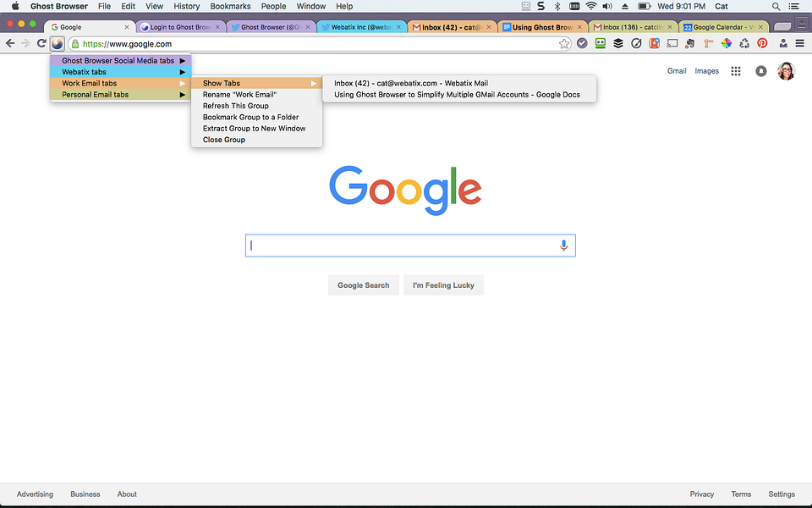Open the Google apps grid
The width and height of the screenshot is (812, 508).
[734, 71]
